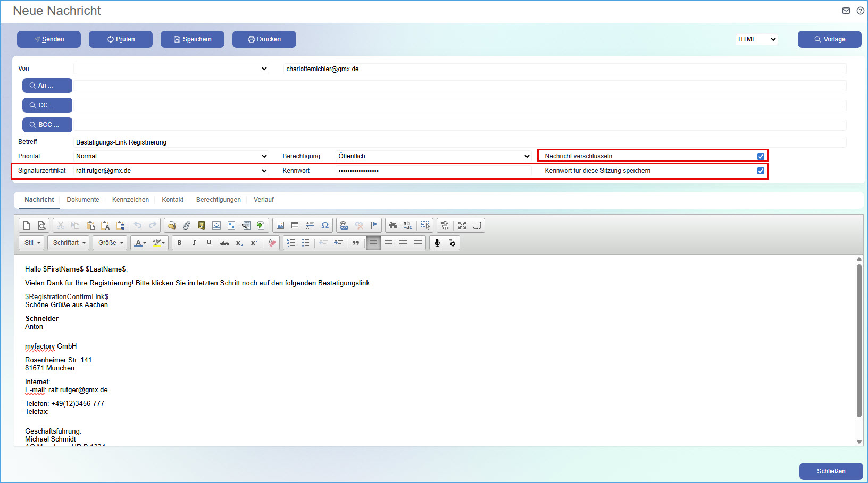Insert block quote

click(x=356, y=243)
